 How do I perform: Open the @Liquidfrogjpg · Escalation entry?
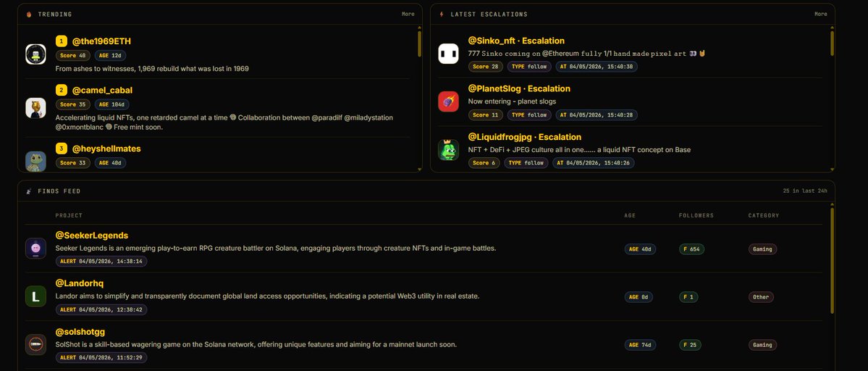coord(525,137)
